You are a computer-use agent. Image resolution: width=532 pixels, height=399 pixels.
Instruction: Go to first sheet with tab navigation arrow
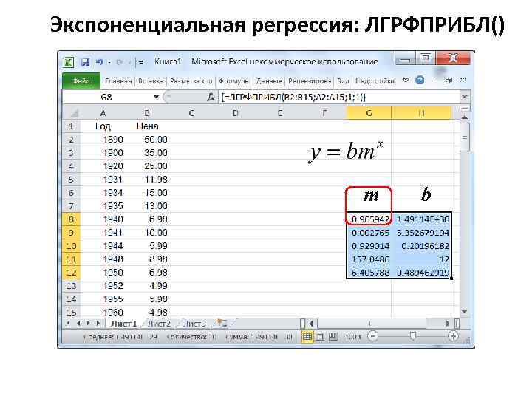[67, 324]
